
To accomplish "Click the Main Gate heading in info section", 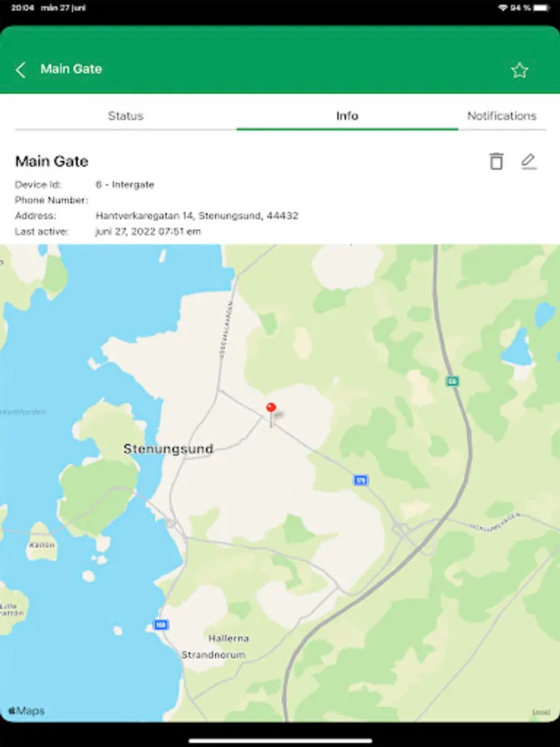I will (51, 161).
